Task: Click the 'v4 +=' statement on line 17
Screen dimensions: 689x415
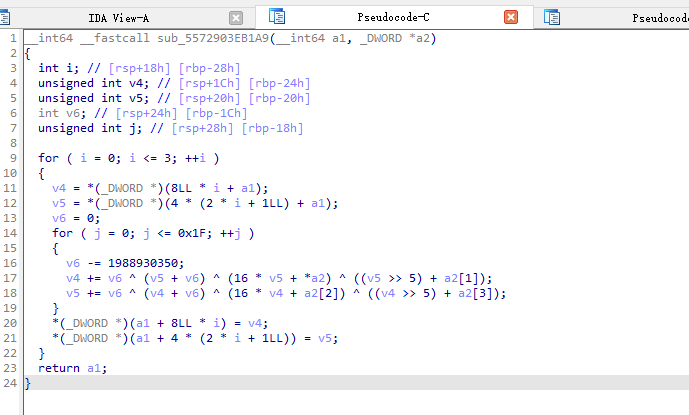Action: [x=279, y=278]
